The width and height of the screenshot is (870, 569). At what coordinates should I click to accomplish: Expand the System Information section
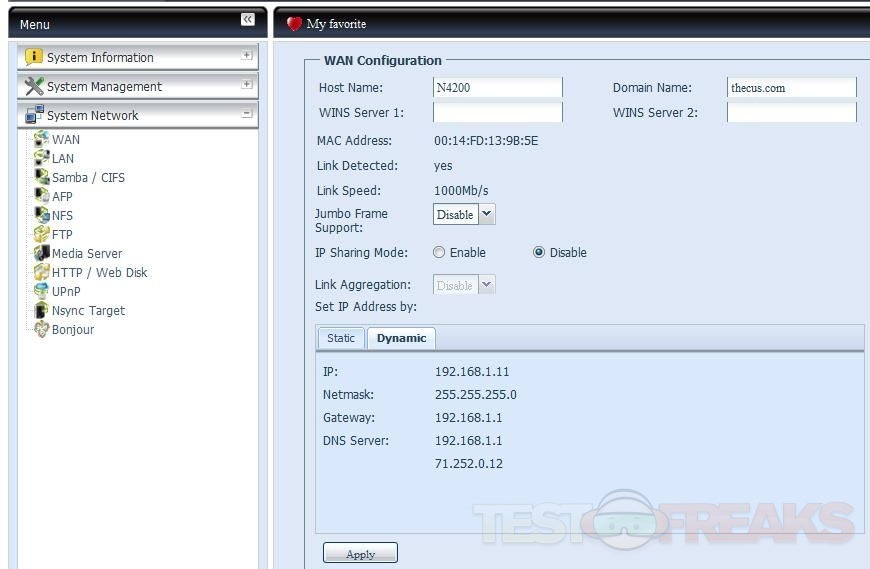click(246, 56)
